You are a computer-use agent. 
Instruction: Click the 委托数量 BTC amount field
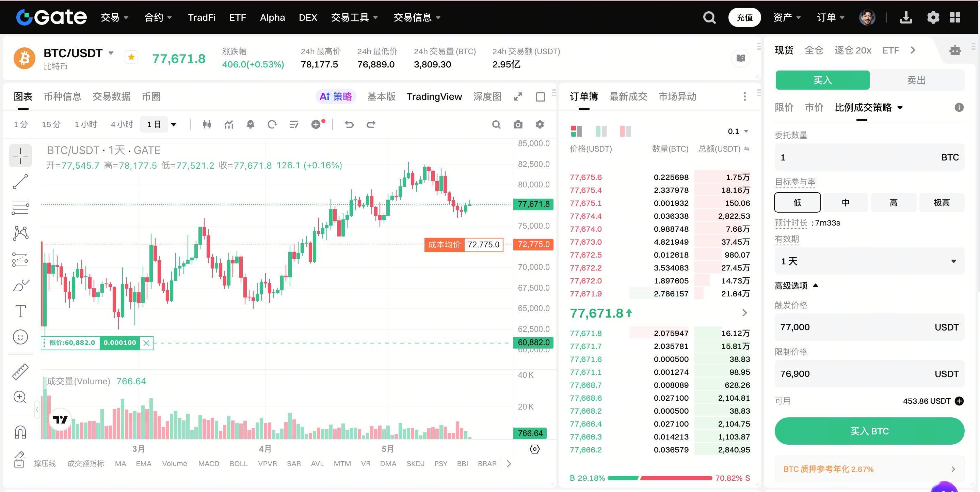(869, 157)
